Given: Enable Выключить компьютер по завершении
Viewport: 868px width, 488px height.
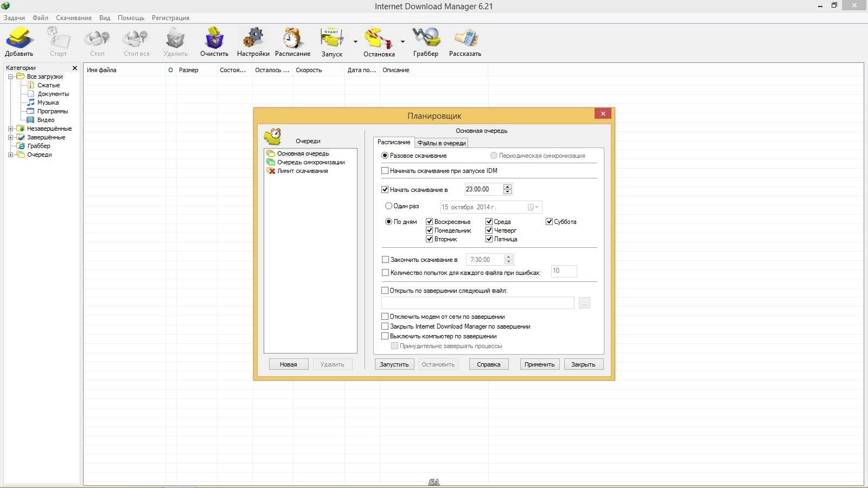Looking at the screenshot, I should [385, 336].
